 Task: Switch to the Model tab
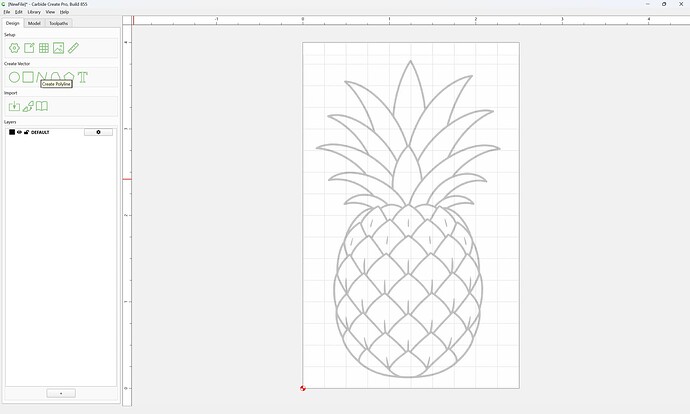tap(34, 23)
